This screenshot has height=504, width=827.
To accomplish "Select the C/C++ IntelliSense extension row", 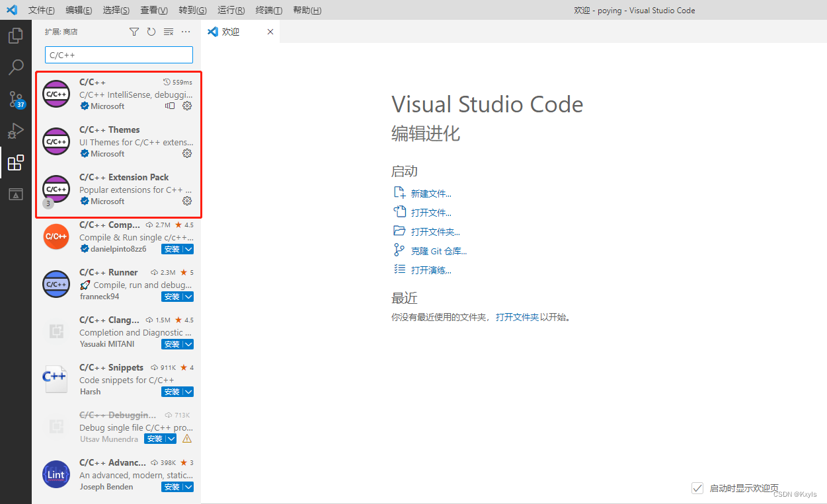I will (118, 94).
